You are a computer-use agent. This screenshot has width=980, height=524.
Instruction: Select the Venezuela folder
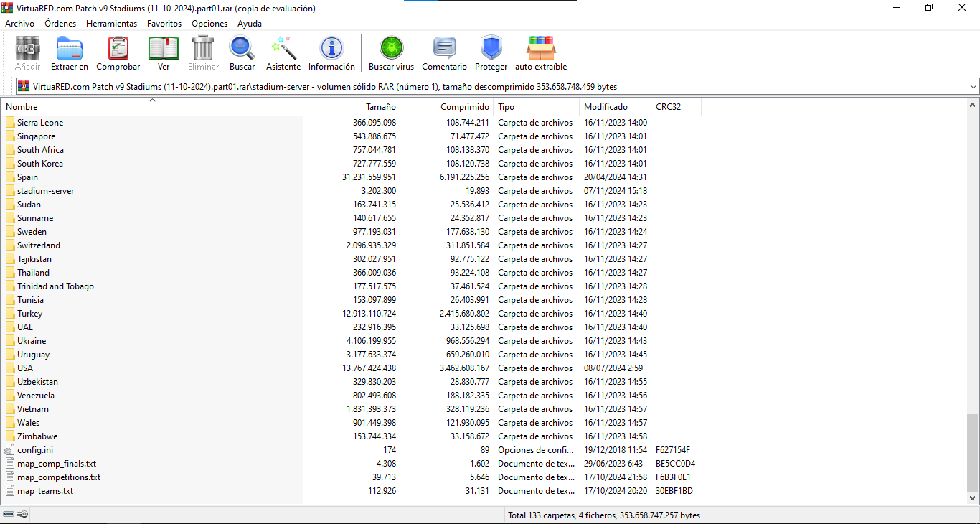click(36, 396)
